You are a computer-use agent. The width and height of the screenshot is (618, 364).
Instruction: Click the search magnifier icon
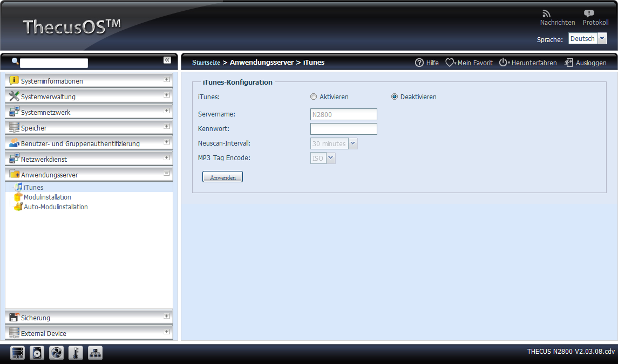[15, 61]
